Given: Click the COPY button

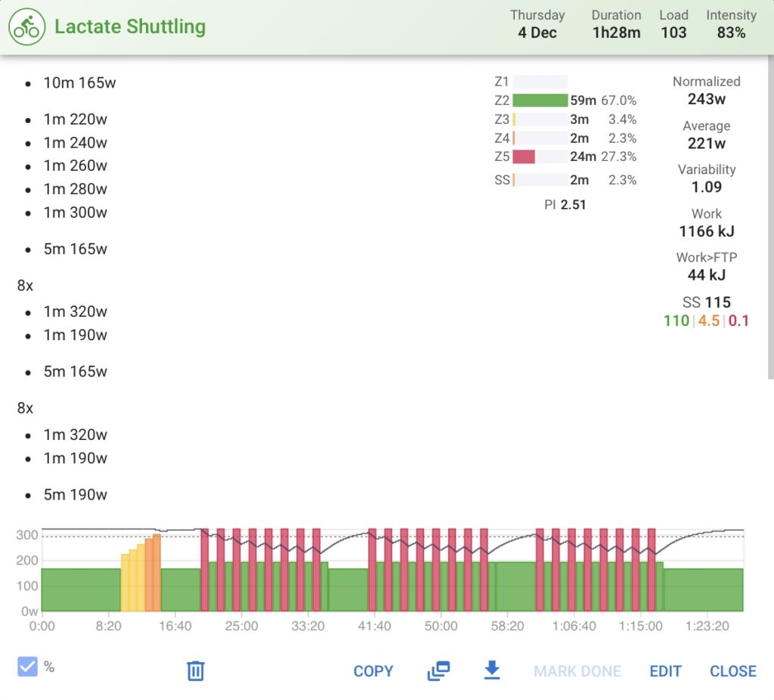Looking at the screenshot, I should 373,671.
